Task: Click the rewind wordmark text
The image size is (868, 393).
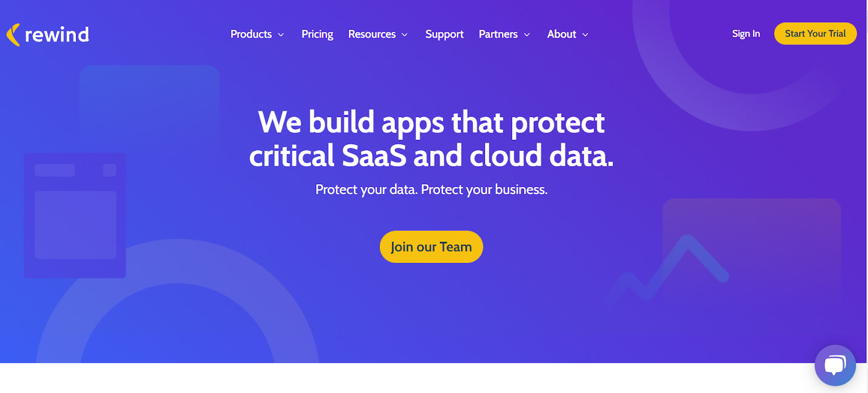Action: pyautogui.click(x=57, y=35)
